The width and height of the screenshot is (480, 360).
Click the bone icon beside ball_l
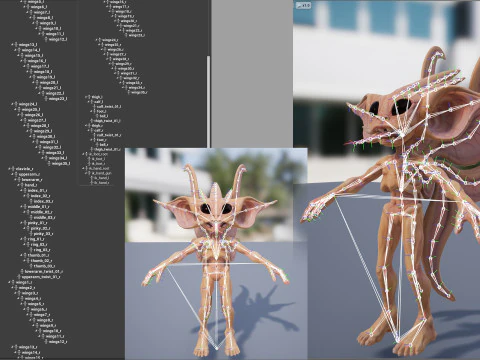(x=97, y=116)
